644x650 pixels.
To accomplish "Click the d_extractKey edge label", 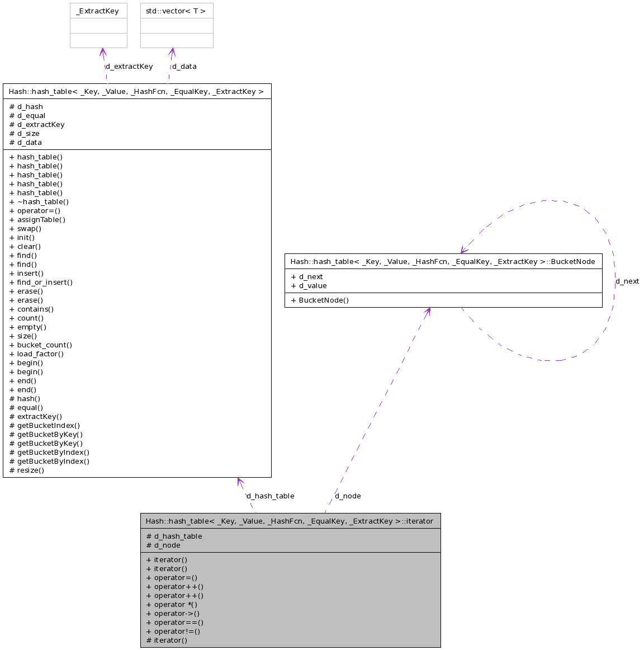I will [x=129, y=67].
